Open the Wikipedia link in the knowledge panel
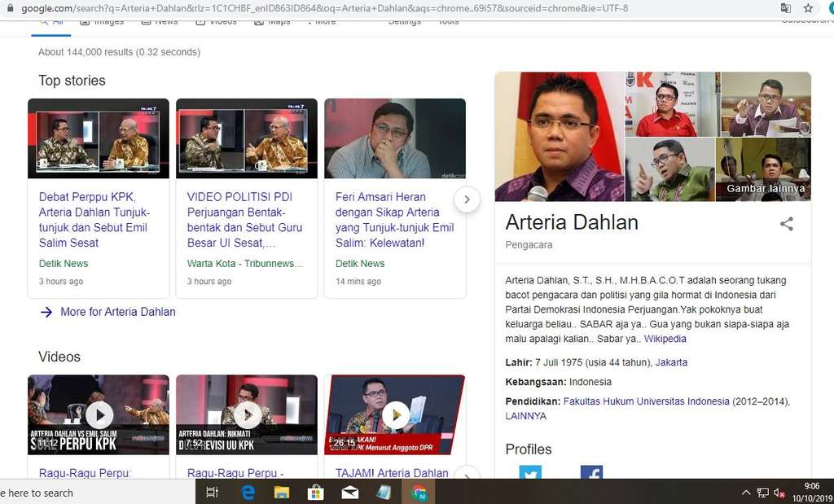The image size is (834, 504). coord(665,339)
